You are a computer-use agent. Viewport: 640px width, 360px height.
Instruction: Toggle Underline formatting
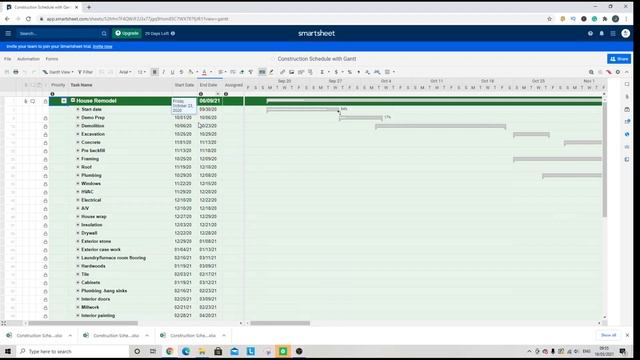(173, 72)
